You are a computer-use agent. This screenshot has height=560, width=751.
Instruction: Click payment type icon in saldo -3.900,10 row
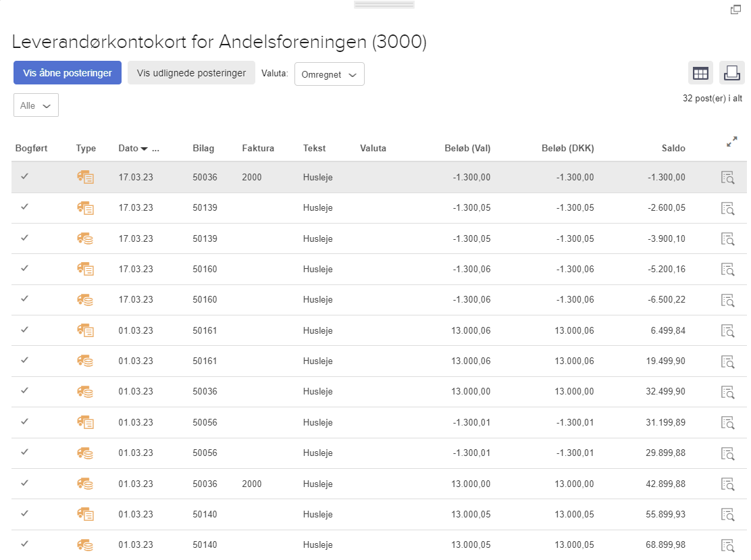click(85, 238)
